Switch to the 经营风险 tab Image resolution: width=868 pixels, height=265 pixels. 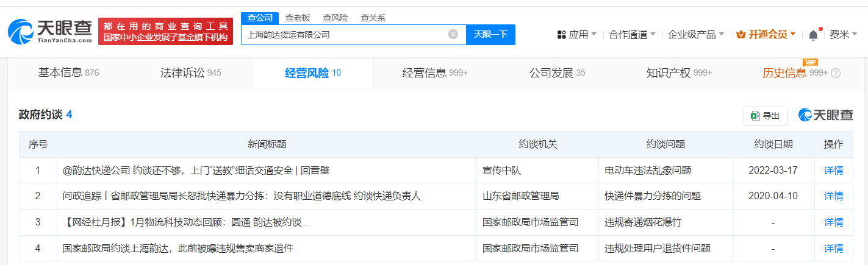(x=313, y=73)
